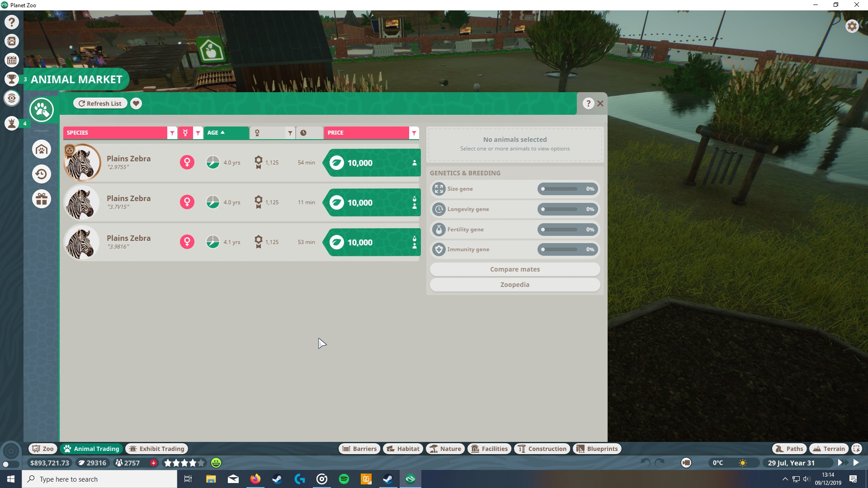Open the trade history clock icon
Screen dimensions: 868x488
click(x=42, y=174)
